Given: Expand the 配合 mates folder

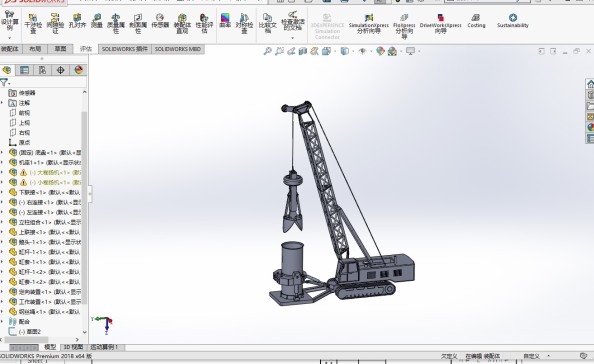Looking at the screenshot, I should (2, 321).
